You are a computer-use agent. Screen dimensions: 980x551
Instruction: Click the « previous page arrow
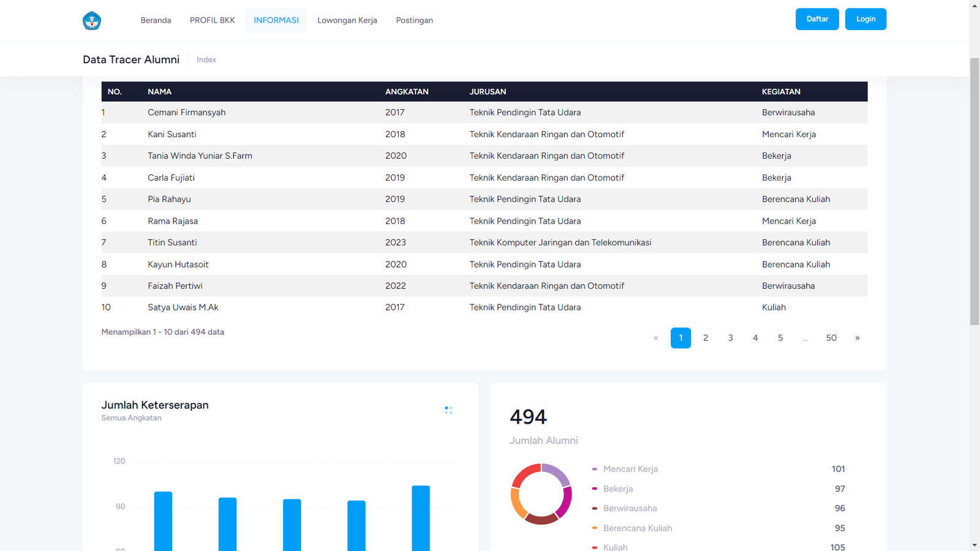655,338
